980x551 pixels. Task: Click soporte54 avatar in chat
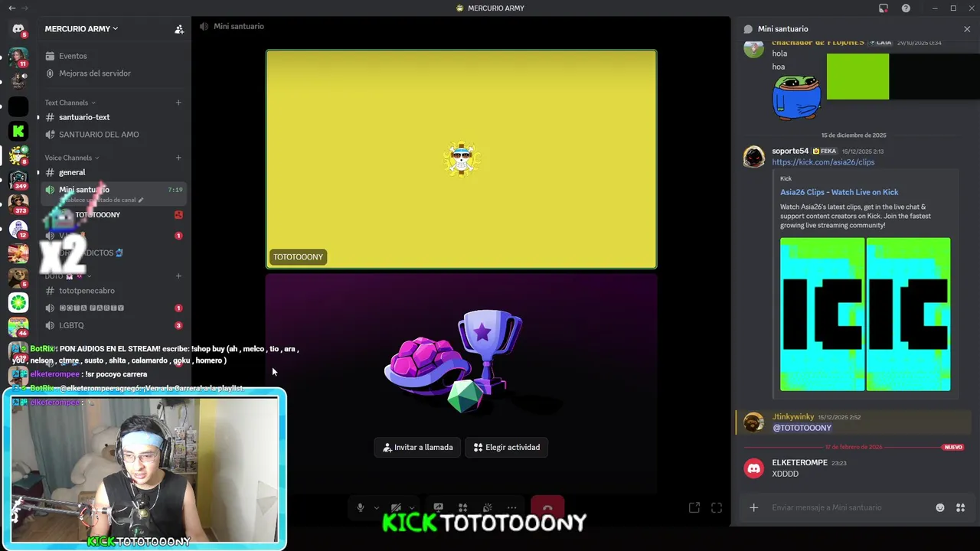[754, 157]
